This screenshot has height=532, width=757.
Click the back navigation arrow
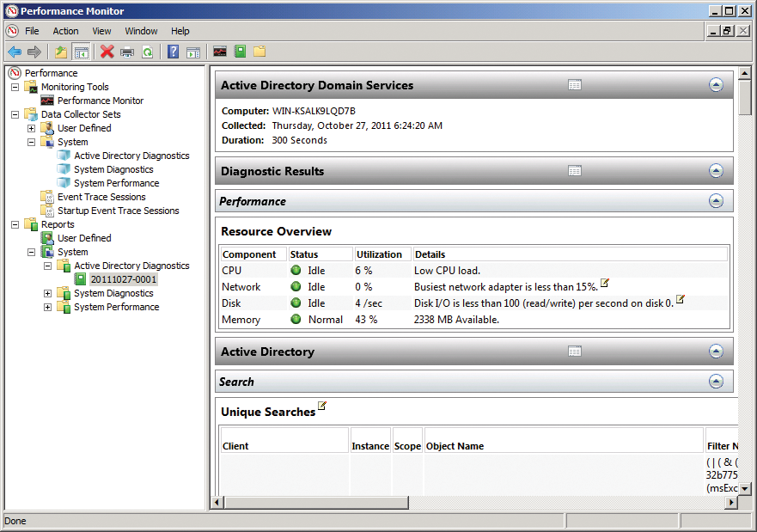(15, 52)
